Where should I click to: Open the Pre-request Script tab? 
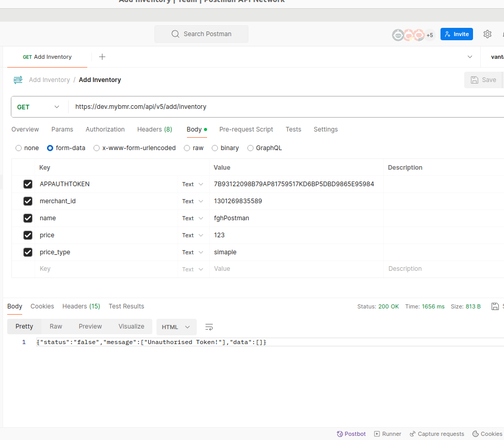(246, 129)
